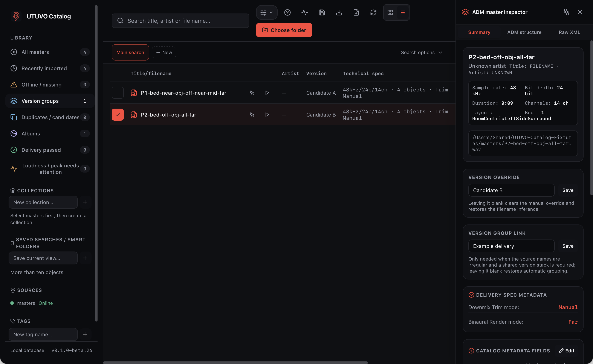Click the save current view plus button
Image resolution: width=593 pixels, height=364 pixels.
tap(85, 258)
